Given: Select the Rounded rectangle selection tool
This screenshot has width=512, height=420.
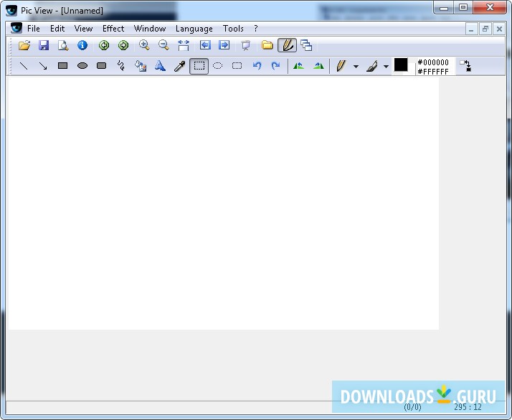Looking at the screenshot, I should (237, 66).
